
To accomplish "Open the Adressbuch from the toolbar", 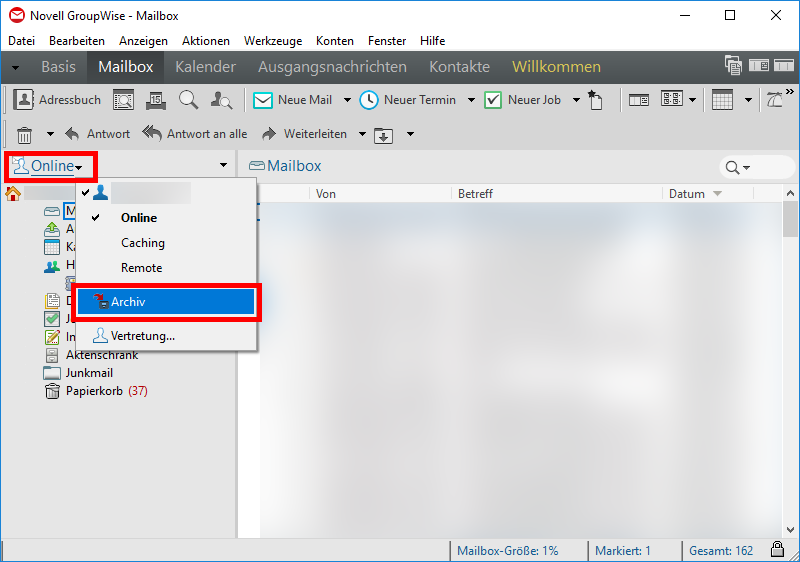I will tap(57, 100).
